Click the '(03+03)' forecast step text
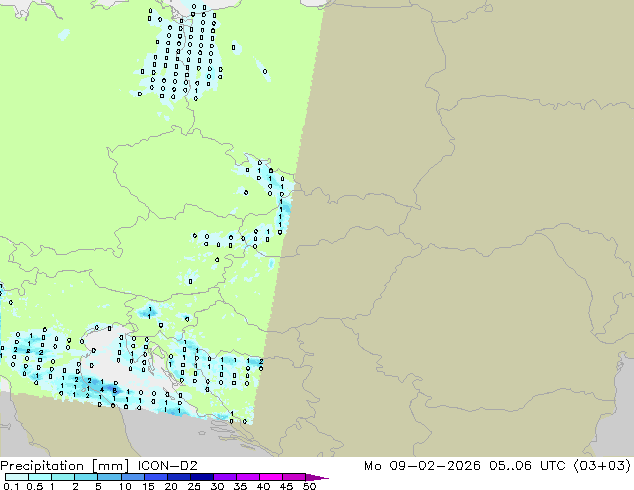634x490 pixels. point(602,466)
